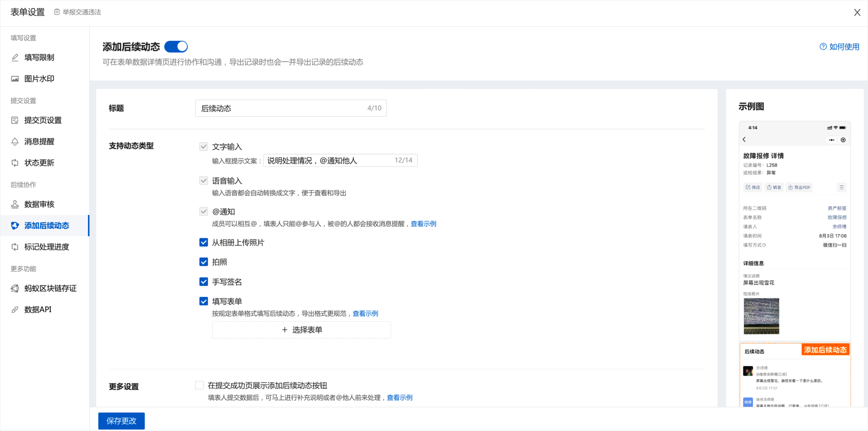This screenshot has width=868, height=431.
Task: Click the more dots icon in preview
Action: [x=832, y=140]
